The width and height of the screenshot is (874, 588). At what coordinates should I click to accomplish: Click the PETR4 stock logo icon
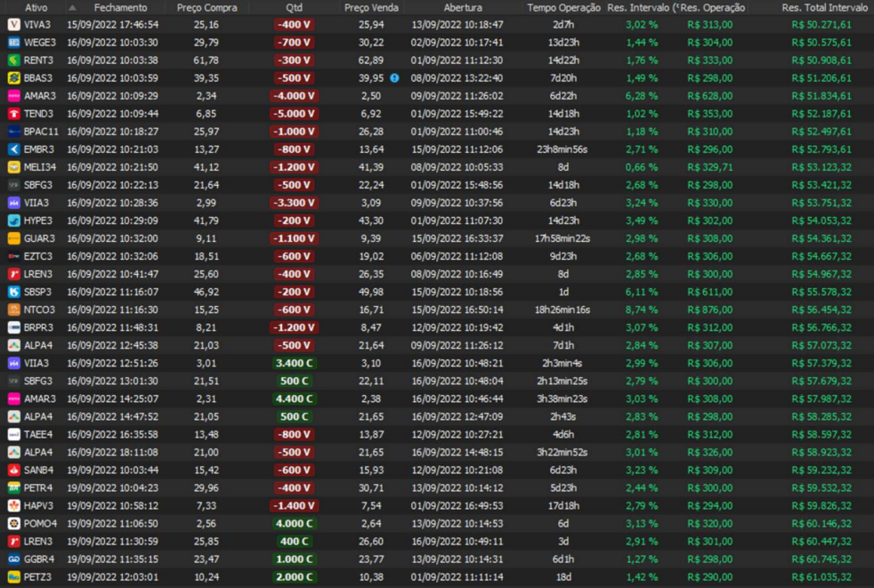click(x=13, y=487)
